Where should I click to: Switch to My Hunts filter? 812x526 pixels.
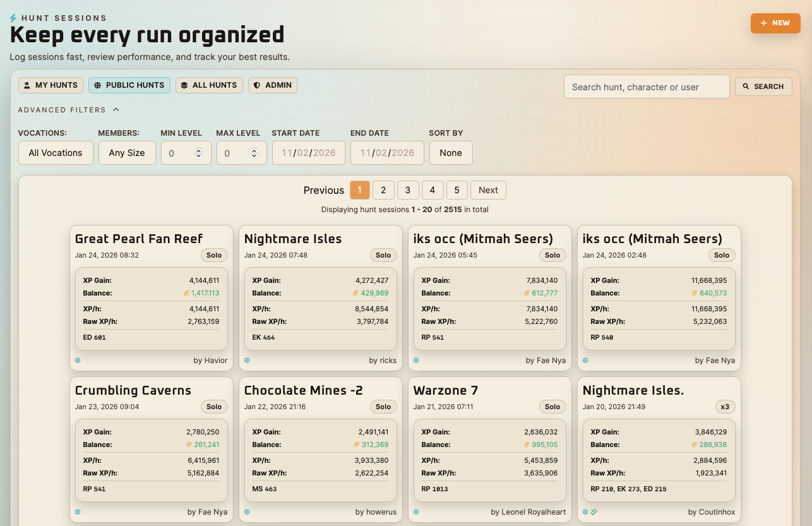[51, 85]
